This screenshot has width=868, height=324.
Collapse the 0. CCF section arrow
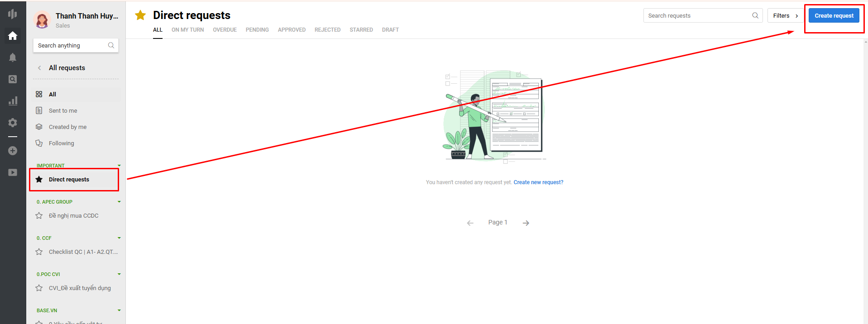click(119, 238)
